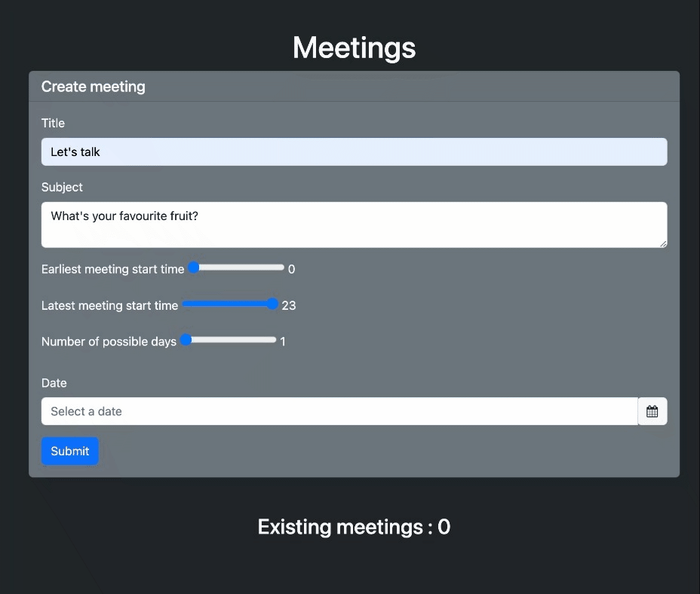The image size is (700, 594).
Task: Click the Subject field label
Action: 62,188
